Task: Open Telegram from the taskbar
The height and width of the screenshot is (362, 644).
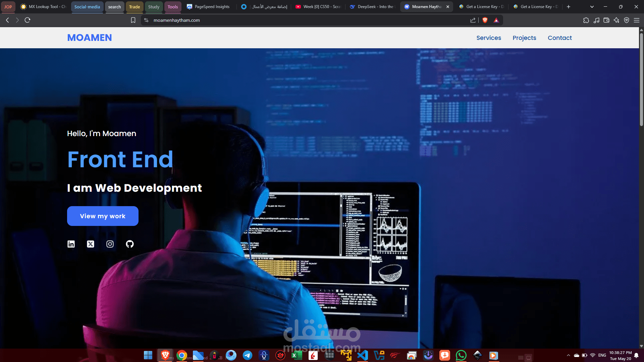Action: [248, 355]
